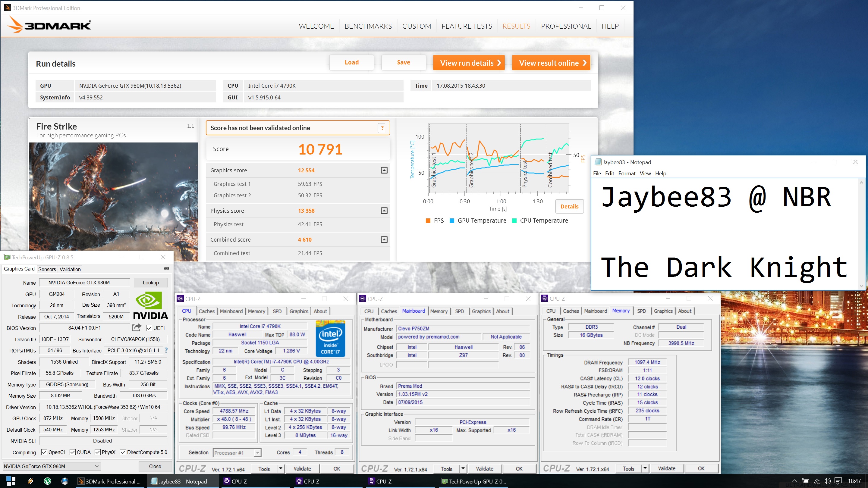Viewport: 868px width, 488px height.
Task: Toggle the PhysX checkbox
Action: [98, 452]
